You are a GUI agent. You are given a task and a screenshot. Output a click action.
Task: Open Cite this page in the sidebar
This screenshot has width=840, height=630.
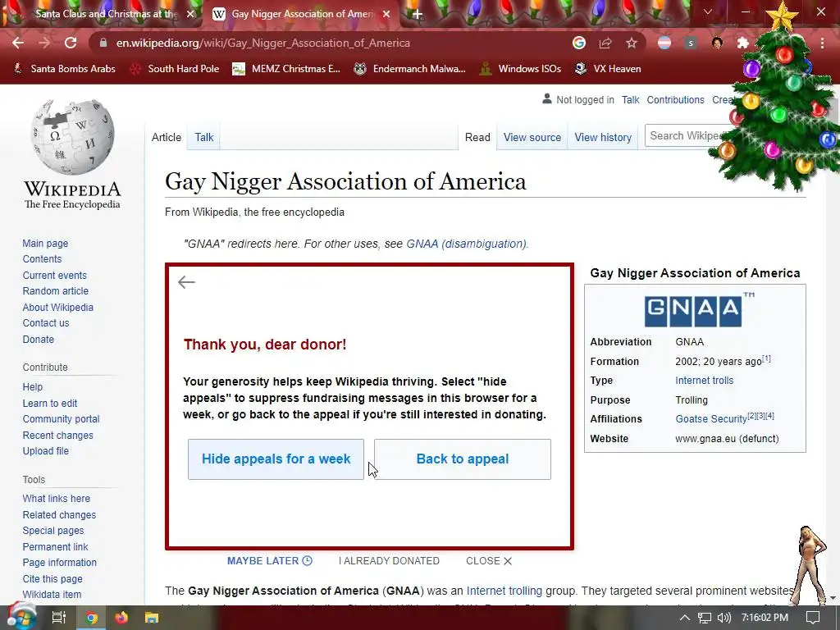pyautogui.click(x=52, y=578)
